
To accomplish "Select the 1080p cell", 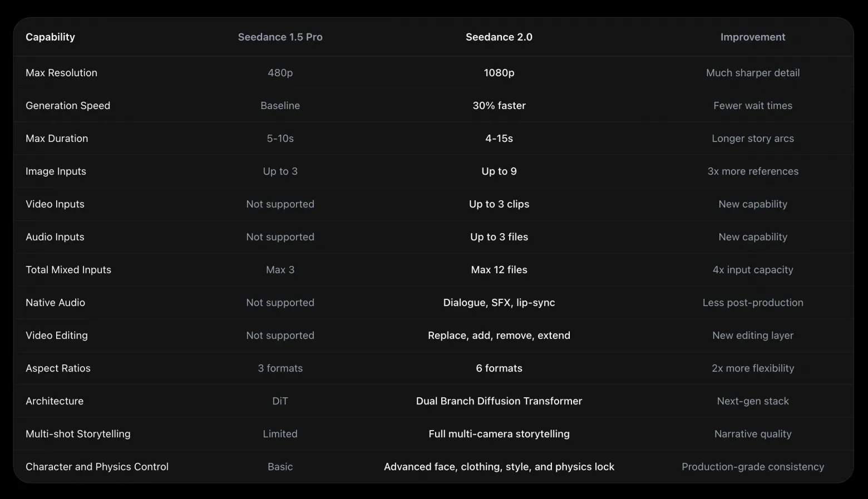I will pos(499,73).
